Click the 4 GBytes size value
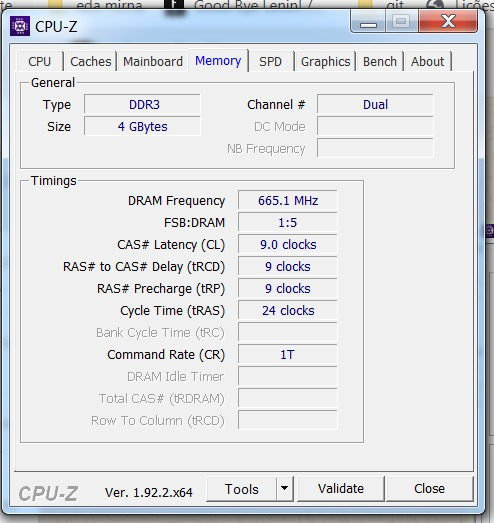This screenshot has height=523, width=494. pyautogui.click(x=142, y=127)
